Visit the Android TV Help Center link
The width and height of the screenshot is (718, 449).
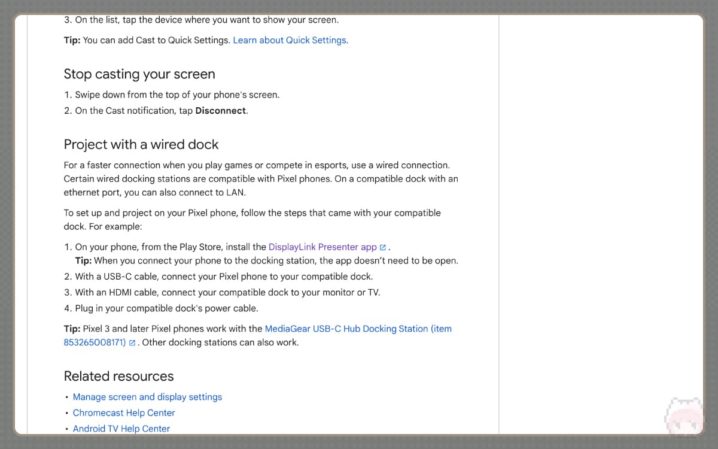tap(121, 428)
